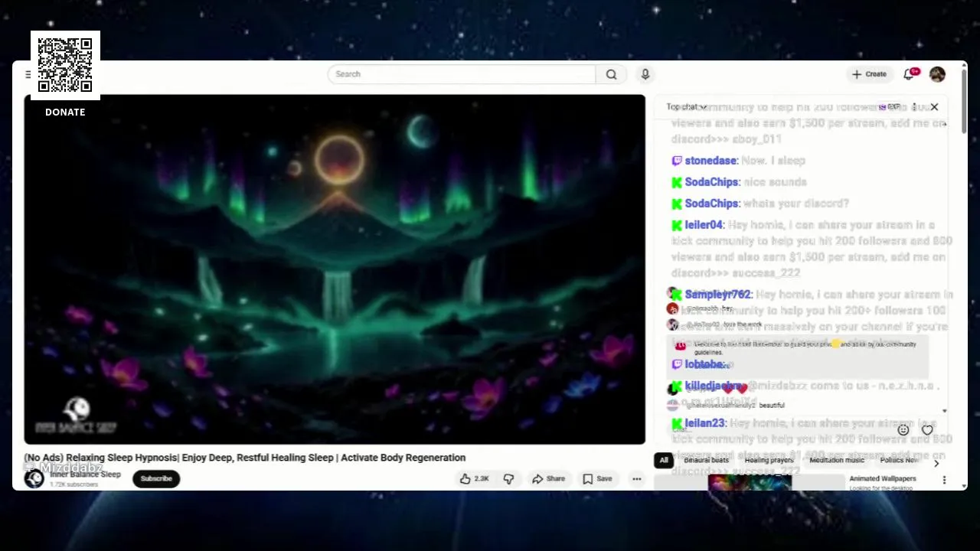
Task: Click the video title text
Action: pyautogui.click(x=244, y=458)
